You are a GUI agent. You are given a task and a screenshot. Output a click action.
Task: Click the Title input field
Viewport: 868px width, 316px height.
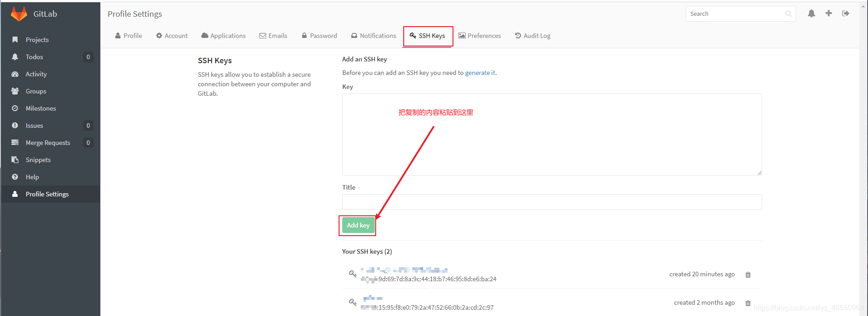point(552,202)
